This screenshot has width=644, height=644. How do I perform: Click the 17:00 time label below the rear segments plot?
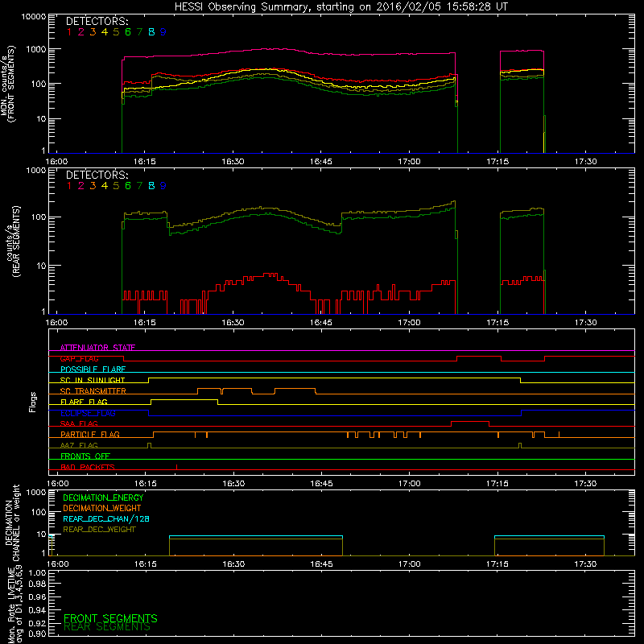[409, 323]
